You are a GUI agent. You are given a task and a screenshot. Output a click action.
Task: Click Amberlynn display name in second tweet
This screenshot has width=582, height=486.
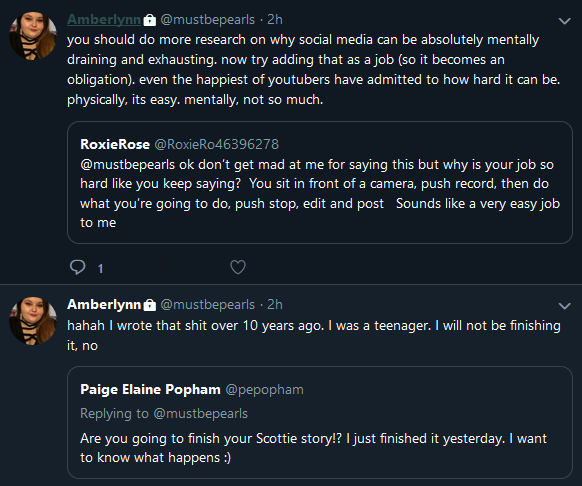pos(104,304)
